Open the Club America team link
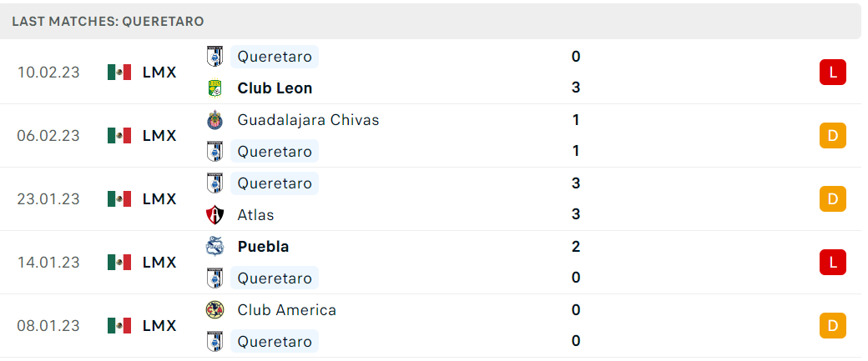868x361 pixels. pos(287,309)
